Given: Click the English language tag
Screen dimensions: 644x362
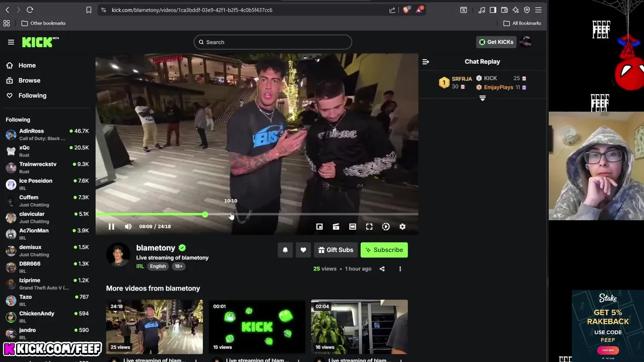Looking at the screenshot, I should 157,266.
